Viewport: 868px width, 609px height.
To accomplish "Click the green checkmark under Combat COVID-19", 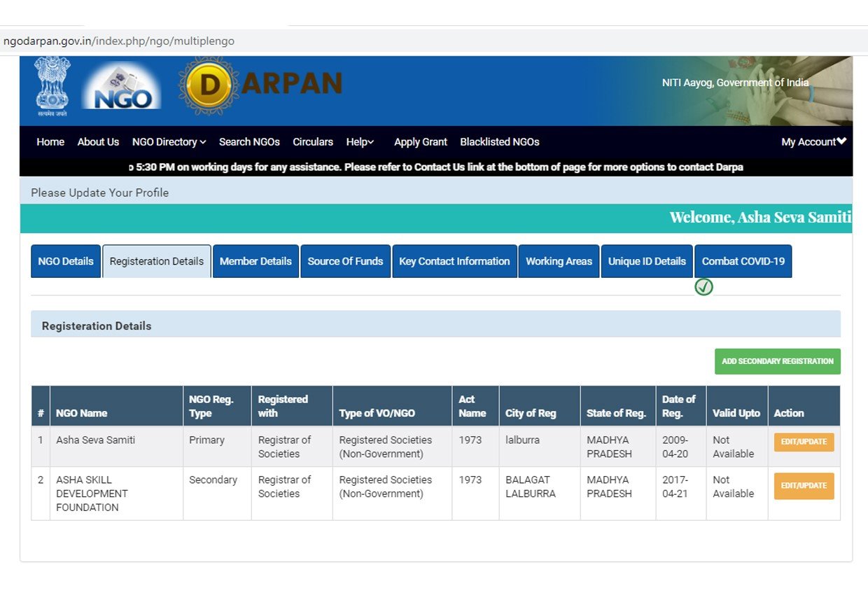I will pos(703,287).
